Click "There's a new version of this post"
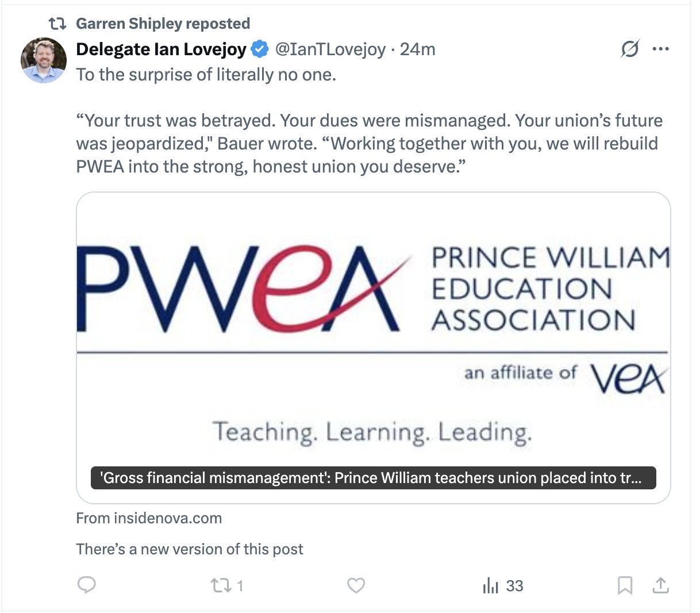This screenshot has width=700, height=613. coord(190,549)
